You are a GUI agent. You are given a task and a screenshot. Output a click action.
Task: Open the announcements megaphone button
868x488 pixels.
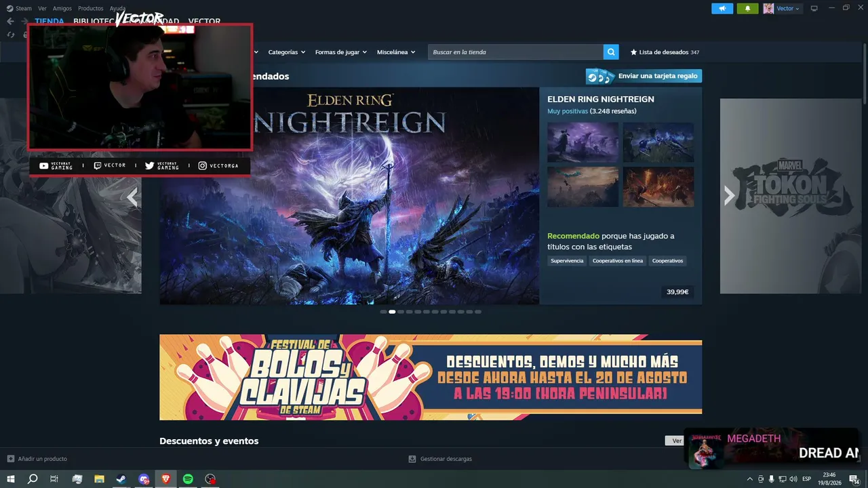722,8
